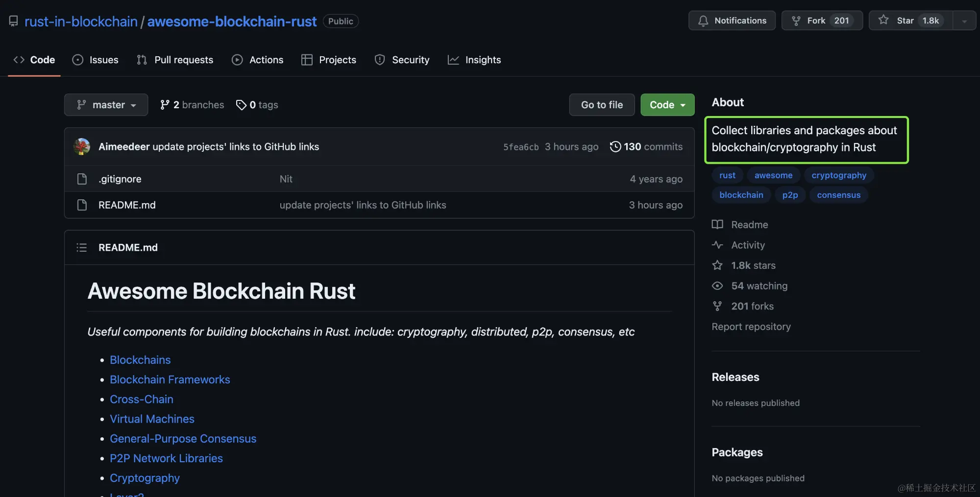Click the Pull requests icon
Screen dimensions: 980x497
(142, 60)
